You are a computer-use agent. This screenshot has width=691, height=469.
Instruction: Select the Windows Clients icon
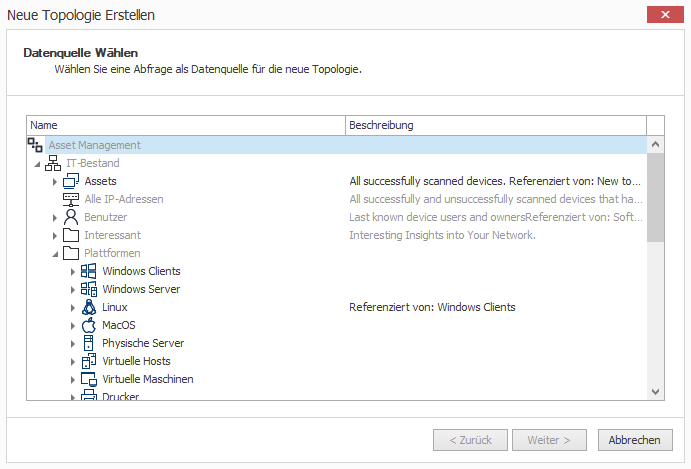(x=89, y=271)
